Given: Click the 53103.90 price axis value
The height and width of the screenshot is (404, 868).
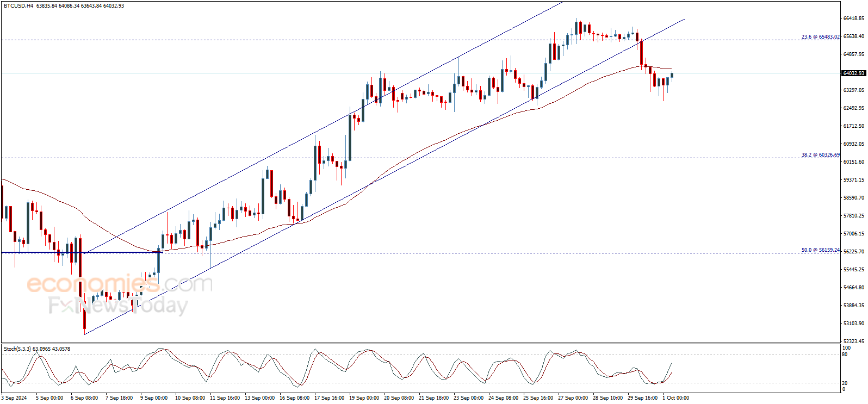Looking at the screenshot, I should click(x=853, y=324).
